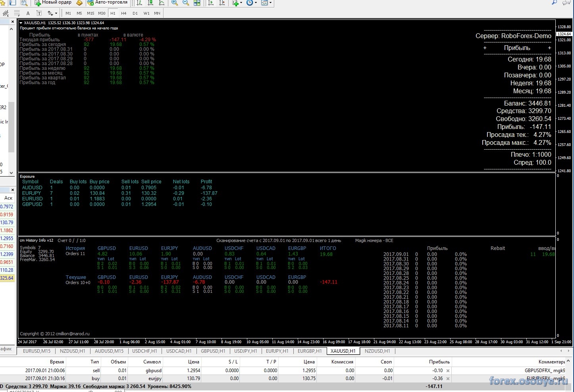Switch chart to bar chart mode
Viewport: 574px width, 392px height.
(139, 3)
